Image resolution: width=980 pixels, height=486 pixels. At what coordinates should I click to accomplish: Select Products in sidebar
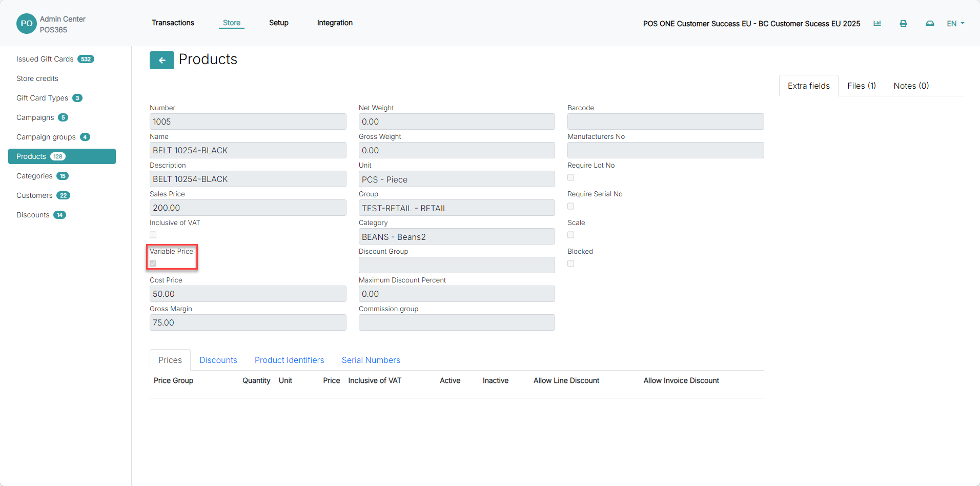point(62,156)
